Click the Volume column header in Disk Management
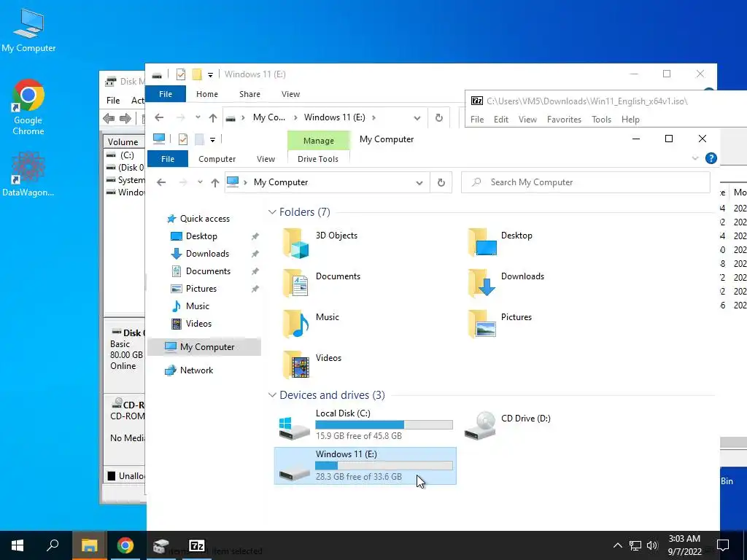This screenshot has width=747, height=560. tap(123, 142)
